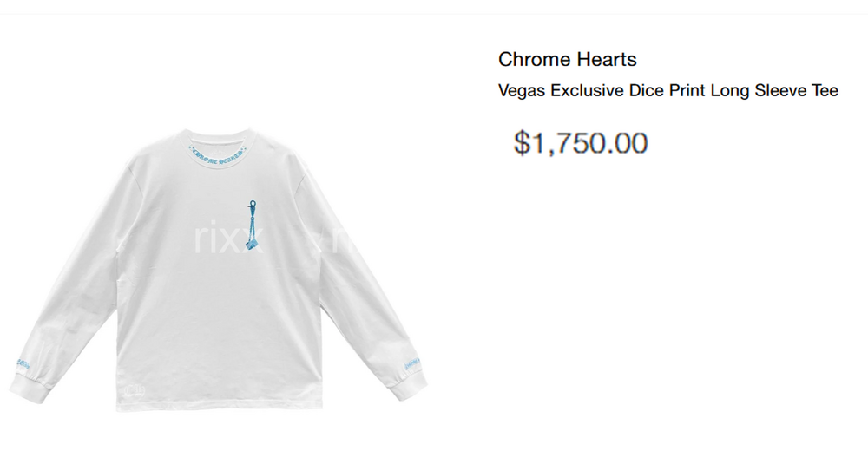Open the Chrome Hearts brand link
This screenshot has width=868, height=464.
568,59
